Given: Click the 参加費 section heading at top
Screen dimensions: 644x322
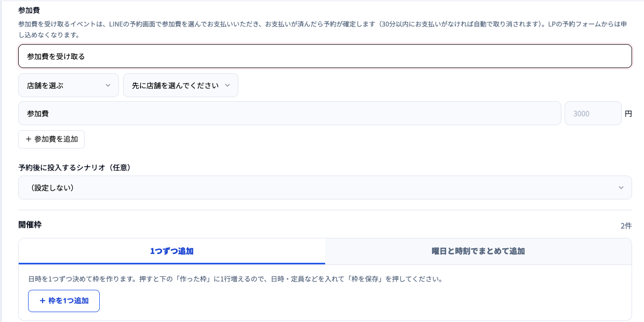Looking at the screenshot, I should [30, 10].
